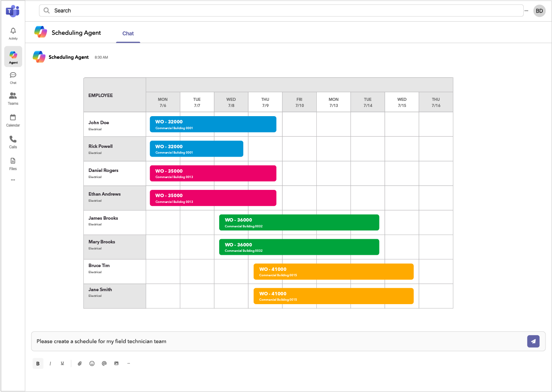
Task: Click the TUE 7/14 column header
Action: 368,102
